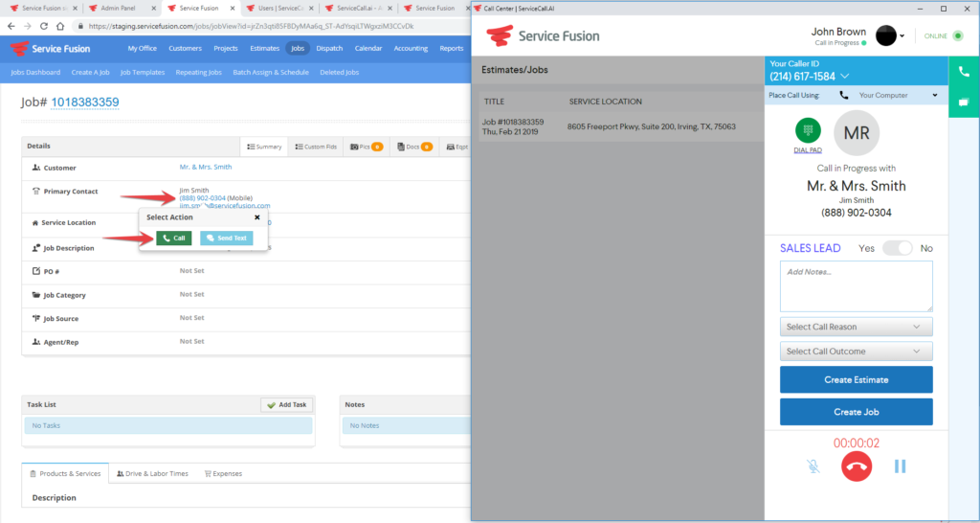The height and width of the screenshot is (523, 980).
Task: Toggle the Sales Lead switch
Action: [x=898, y=248]
